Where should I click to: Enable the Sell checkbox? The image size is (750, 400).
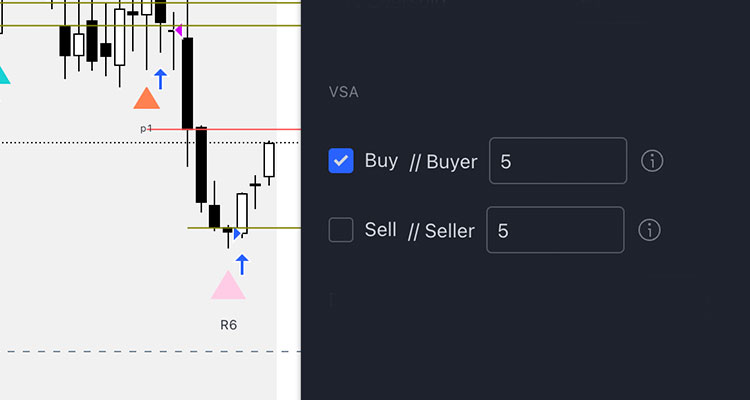click(x=341, y=230)
